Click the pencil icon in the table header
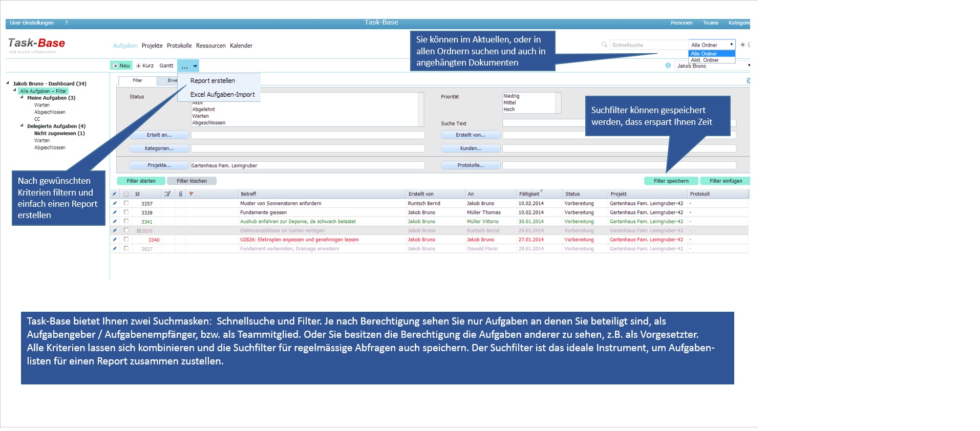 coord(115,194)
